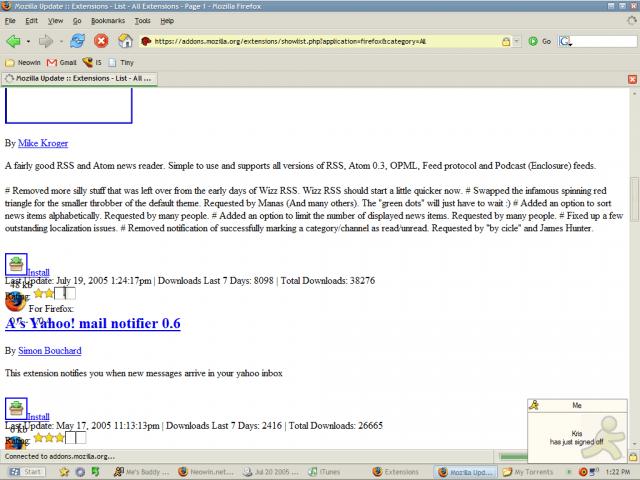Click the Kris has just signed off notification
Viewport: 640px width, 480px height.
576,438
